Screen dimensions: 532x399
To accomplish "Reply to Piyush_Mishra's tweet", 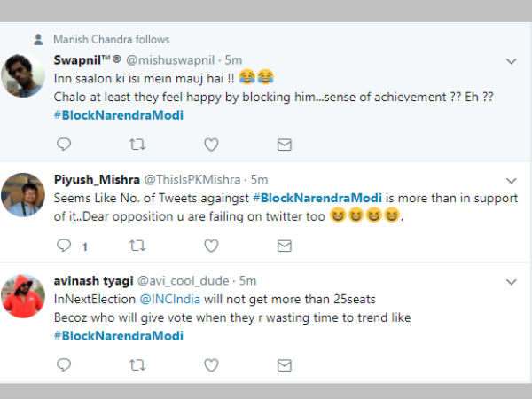I will (x=64, y=245).
